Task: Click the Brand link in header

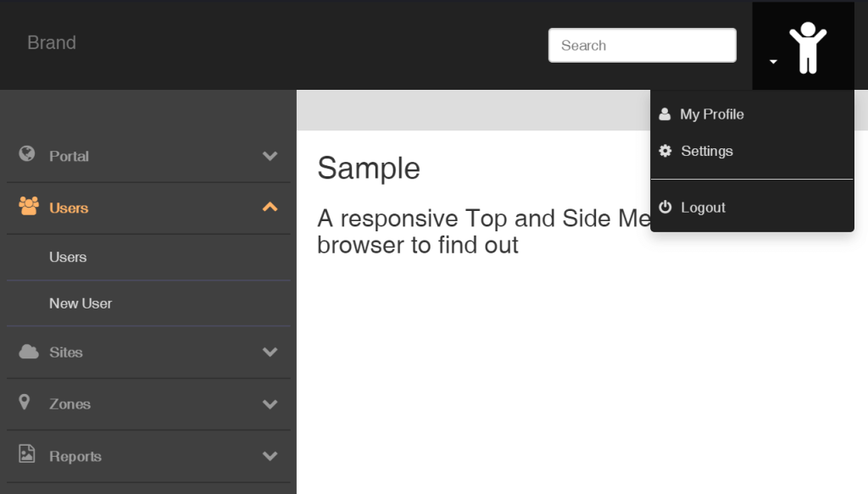Action: click(x=51, y=42)
